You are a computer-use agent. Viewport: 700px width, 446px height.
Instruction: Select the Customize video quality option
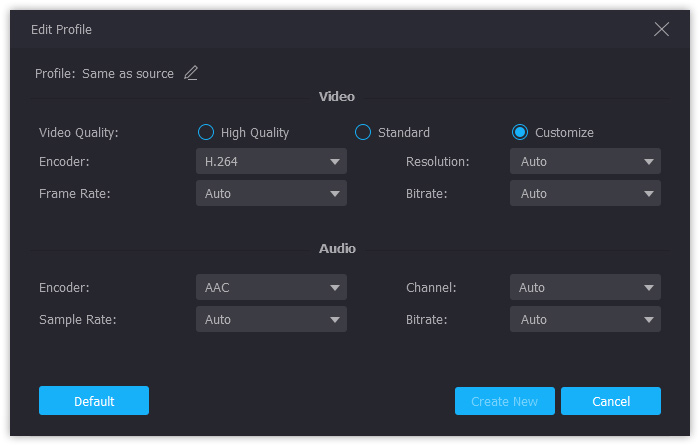pos(520,132)
